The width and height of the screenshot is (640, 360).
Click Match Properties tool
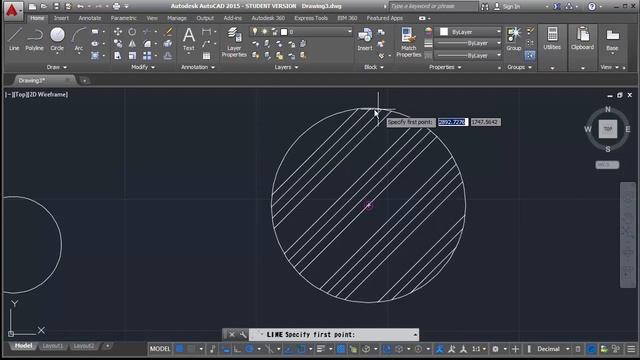coord(409,42)
